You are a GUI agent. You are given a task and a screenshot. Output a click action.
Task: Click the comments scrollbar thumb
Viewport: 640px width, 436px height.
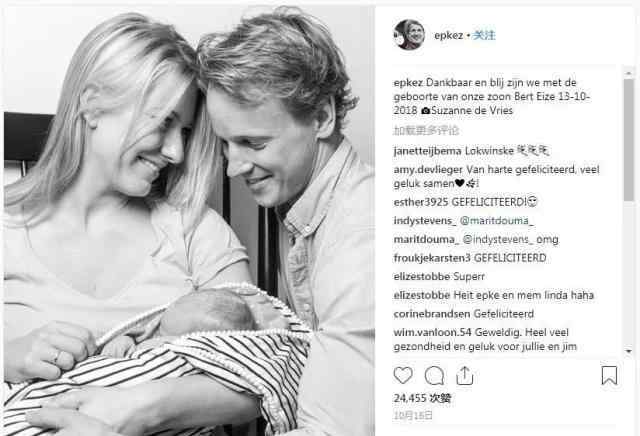pos(629,140)
